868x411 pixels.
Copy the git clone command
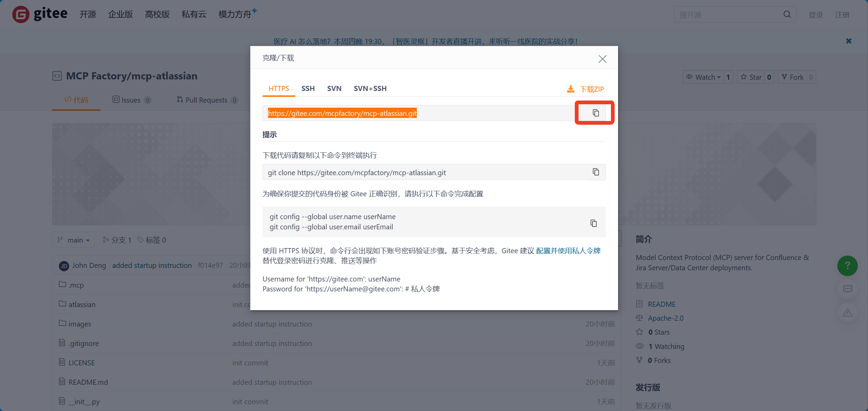(x=596, y=172)
